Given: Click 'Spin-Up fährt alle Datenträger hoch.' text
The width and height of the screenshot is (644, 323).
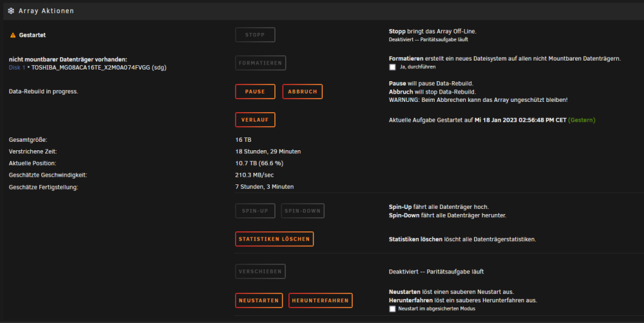Looking at the screenshot, I should click(x=439, y=207).
